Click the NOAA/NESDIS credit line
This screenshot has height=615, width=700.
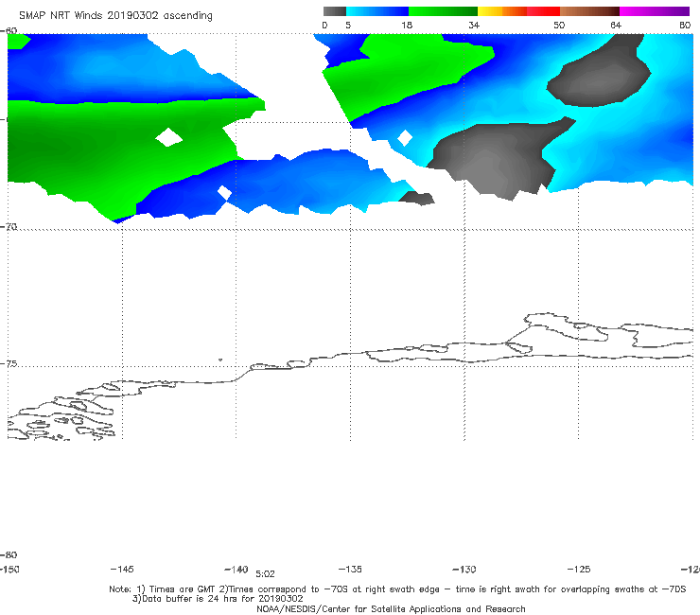pyautogui.click(x=391, y=608)
